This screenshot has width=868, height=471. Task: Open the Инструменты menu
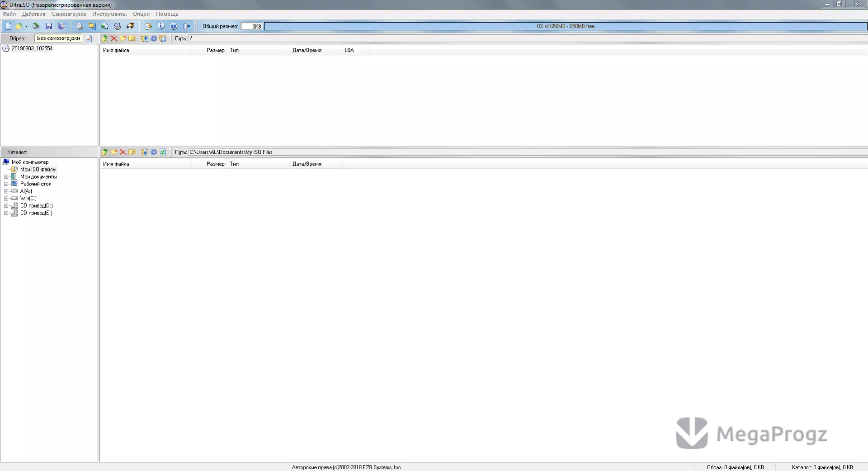(x=109, y=14)
